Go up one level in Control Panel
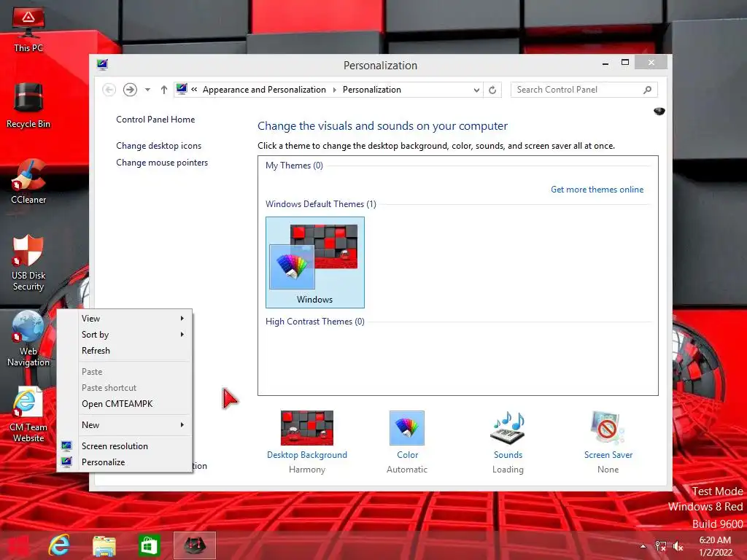747x560 pixels. point(164,90)
